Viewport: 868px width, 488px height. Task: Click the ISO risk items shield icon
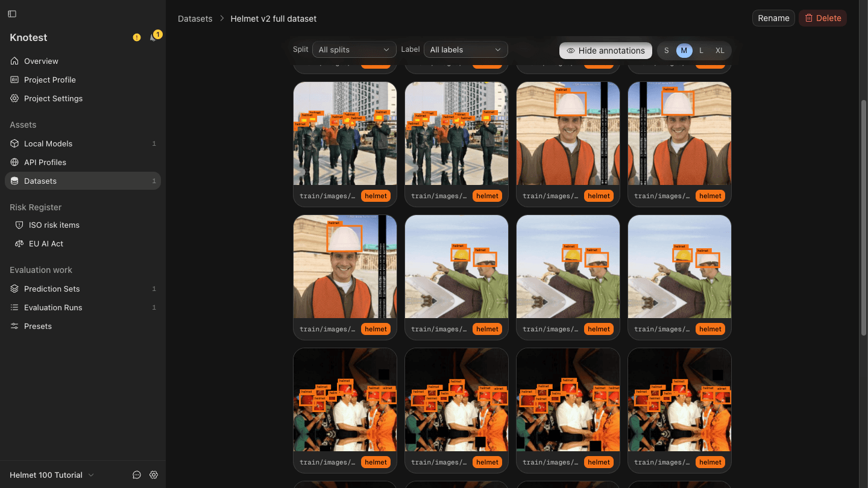(x=19, y=225)
